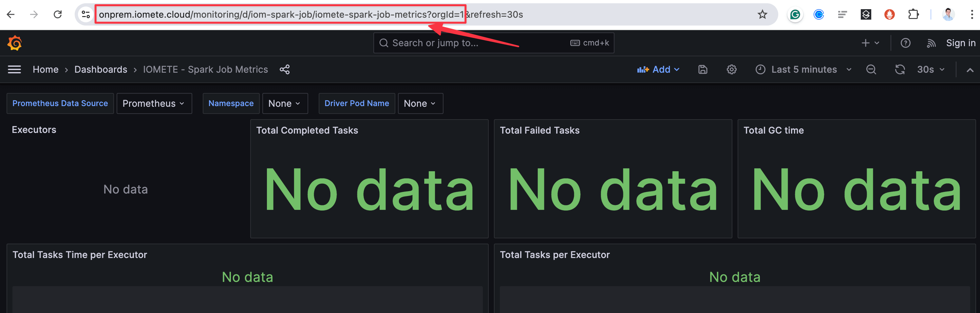Collapse the top bar with chevron up
The height and width of the screenshot is (313, 980).
970,70
